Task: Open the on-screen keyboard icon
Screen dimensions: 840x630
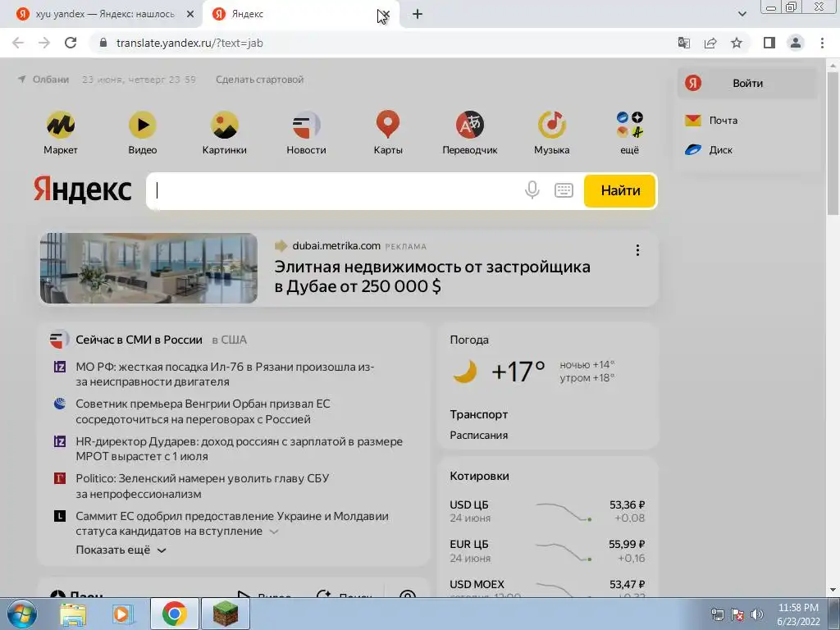Action: [x=564, y=190]
